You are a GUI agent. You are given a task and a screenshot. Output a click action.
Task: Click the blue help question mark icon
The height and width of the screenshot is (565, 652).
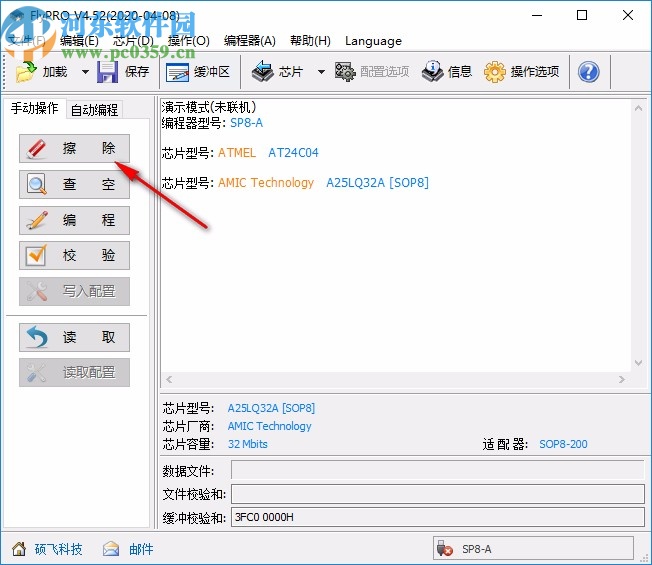pos(588,72)
